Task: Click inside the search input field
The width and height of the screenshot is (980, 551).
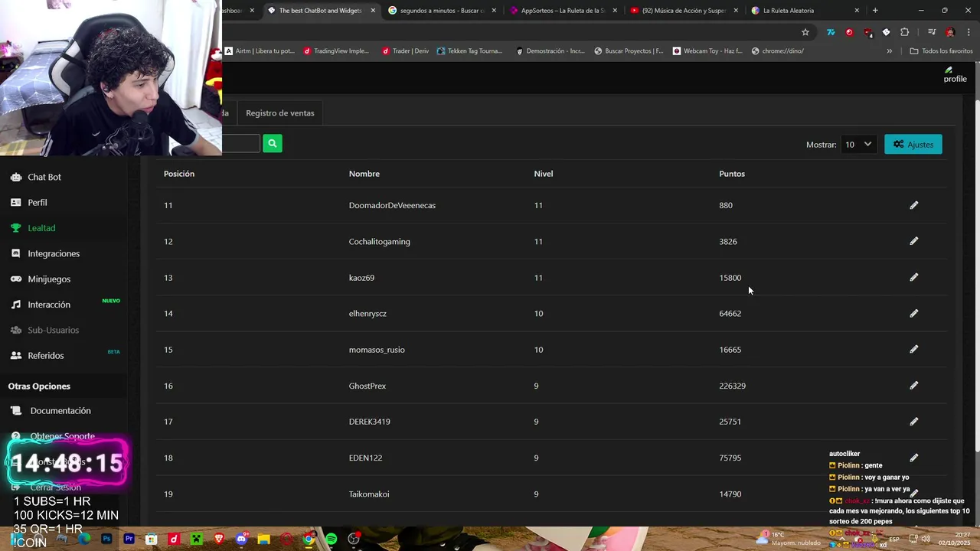Action: click(x=241, y=143)
